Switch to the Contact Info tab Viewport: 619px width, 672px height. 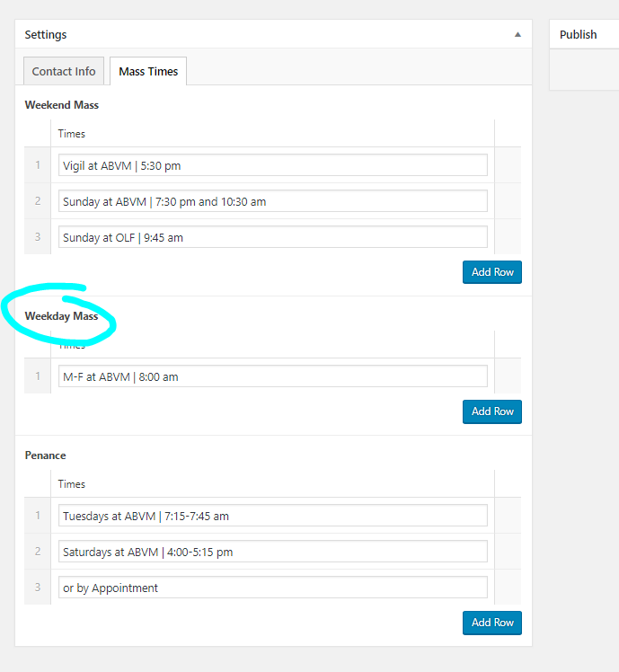(64, 71)
